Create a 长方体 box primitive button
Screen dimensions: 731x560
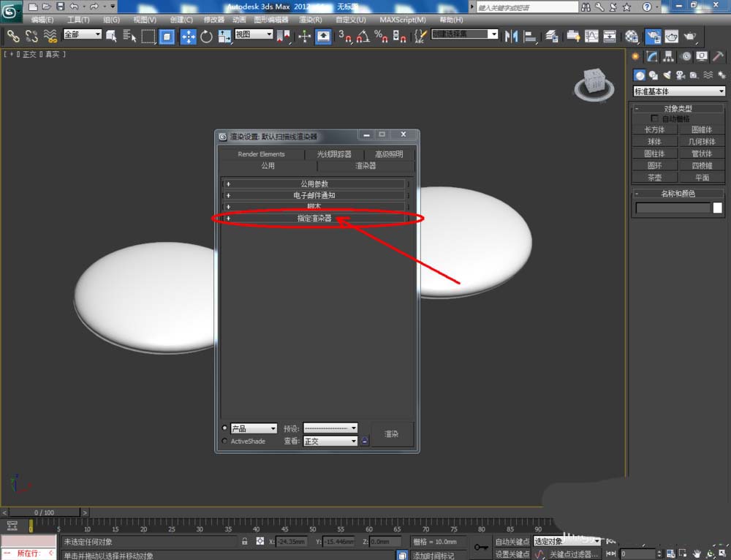click(654, 129)
